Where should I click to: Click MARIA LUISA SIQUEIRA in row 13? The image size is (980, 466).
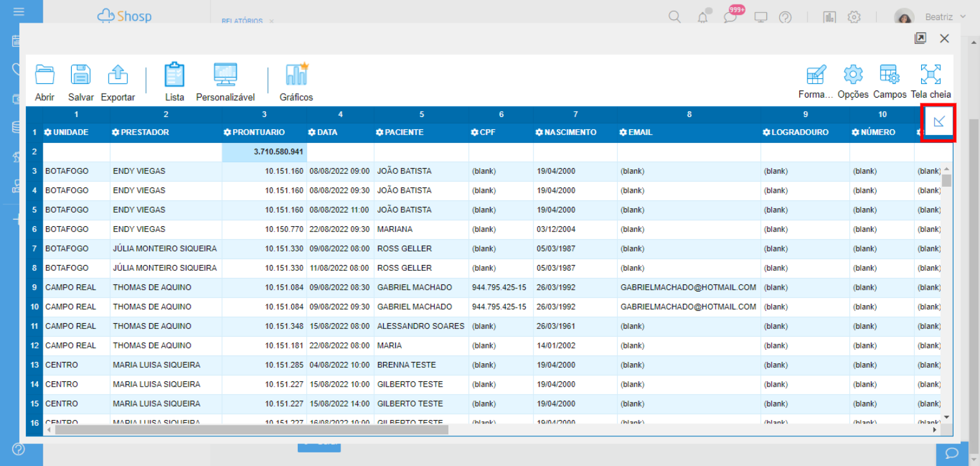point(156,365)
